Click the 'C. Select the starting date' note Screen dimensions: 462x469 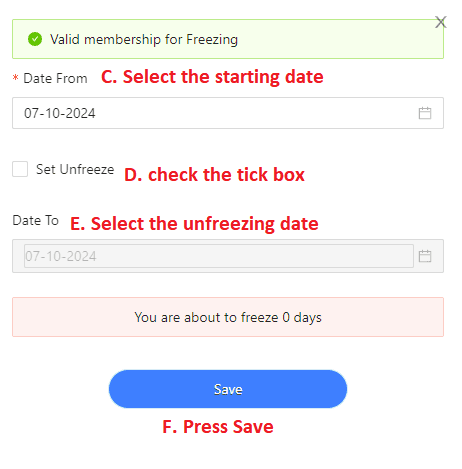[x=212, y=77]
